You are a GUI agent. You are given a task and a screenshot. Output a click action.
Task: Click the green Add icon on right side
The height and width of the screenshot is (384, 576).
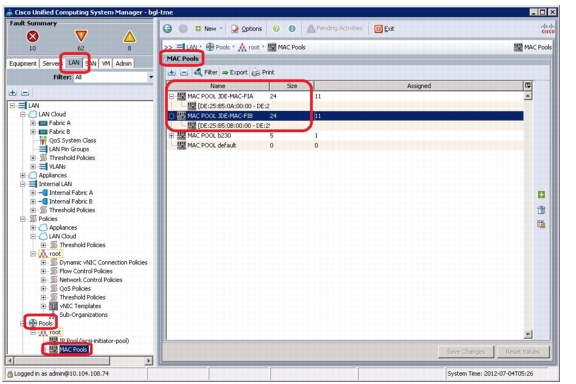tap(541, 194)
